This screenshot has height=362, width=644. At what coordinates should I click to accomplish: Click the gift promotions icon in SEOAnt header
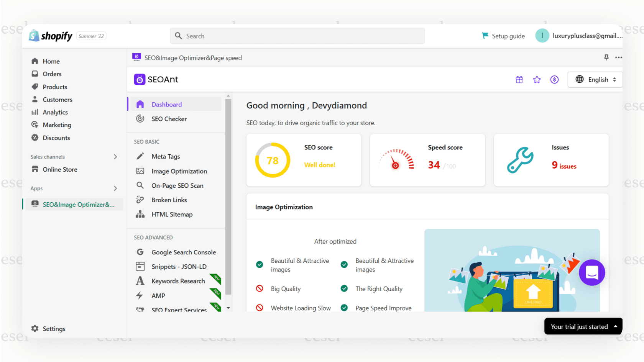click(x=519, y=79)
